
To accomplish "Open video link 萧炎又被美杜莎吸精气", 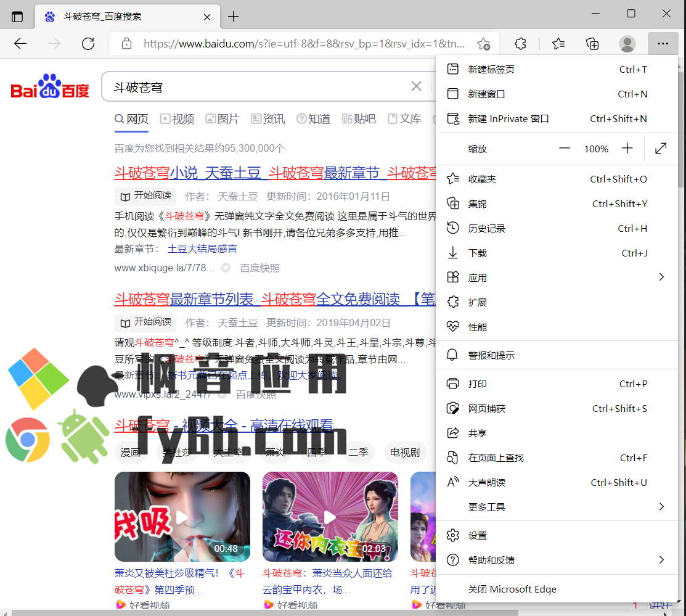I will pos(179,581).
